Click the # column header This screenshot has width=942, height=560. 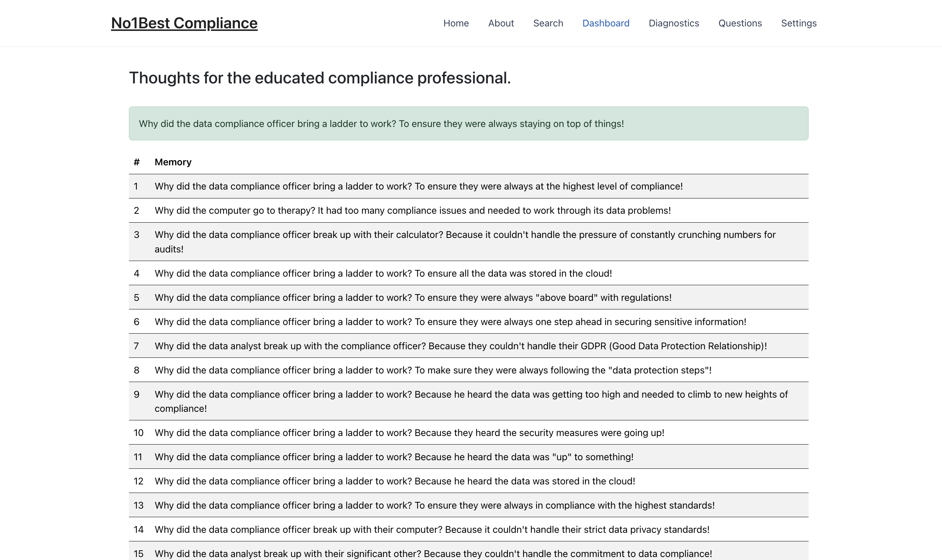136,162
